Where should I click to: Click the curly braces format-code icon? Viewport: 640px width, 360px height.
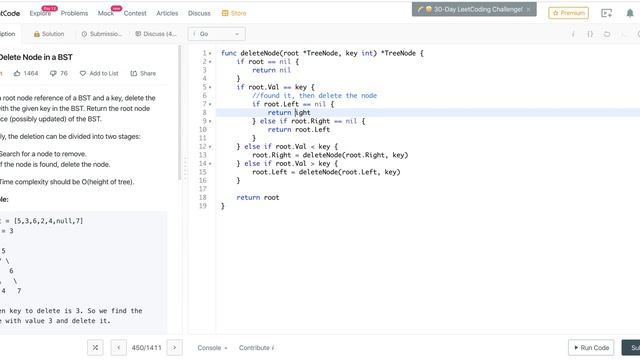590,34
